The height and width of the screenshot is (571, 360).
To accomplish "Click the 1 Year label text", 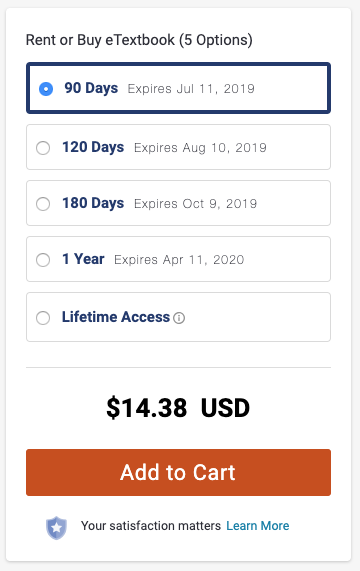I will pos(83,259).
